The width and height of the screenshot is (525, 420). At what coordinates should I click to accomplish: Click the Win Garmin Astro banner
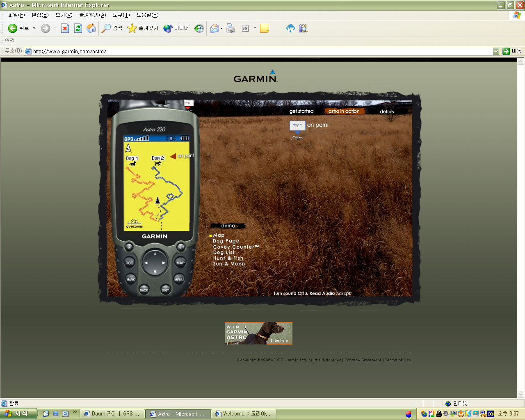[258, 333]
